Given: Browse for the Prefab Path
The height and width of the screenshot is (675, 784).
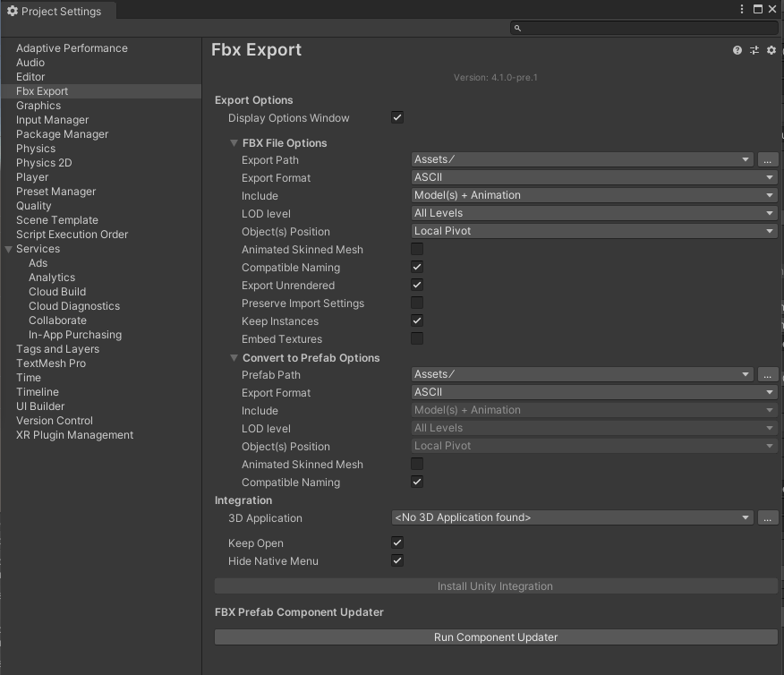Looking at the screenshot, I should (x=767, y=374).
